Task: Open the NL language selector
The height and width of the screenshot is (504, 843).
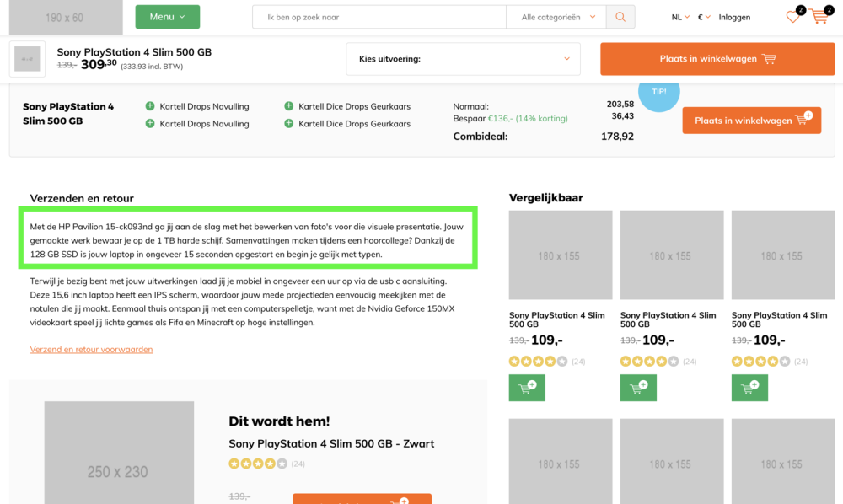Action: click(x=680, y=17)
